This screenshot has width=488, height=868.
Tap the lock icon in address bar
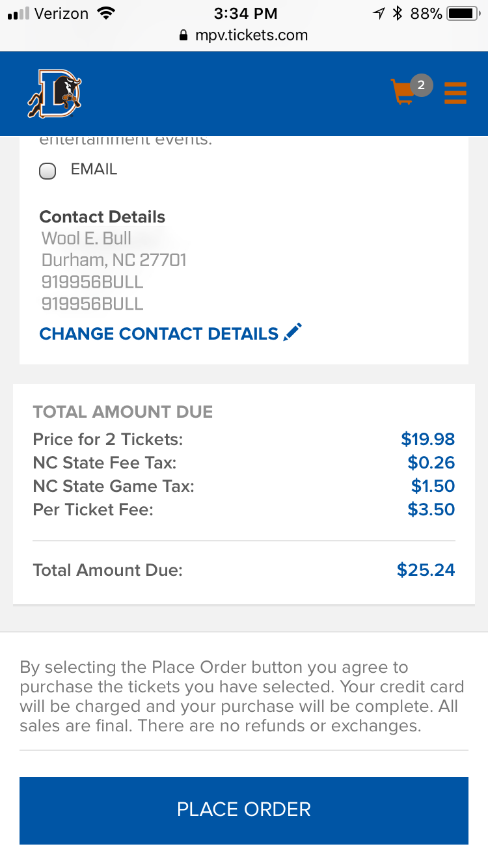pyautogui.click(x=183, y=36)
